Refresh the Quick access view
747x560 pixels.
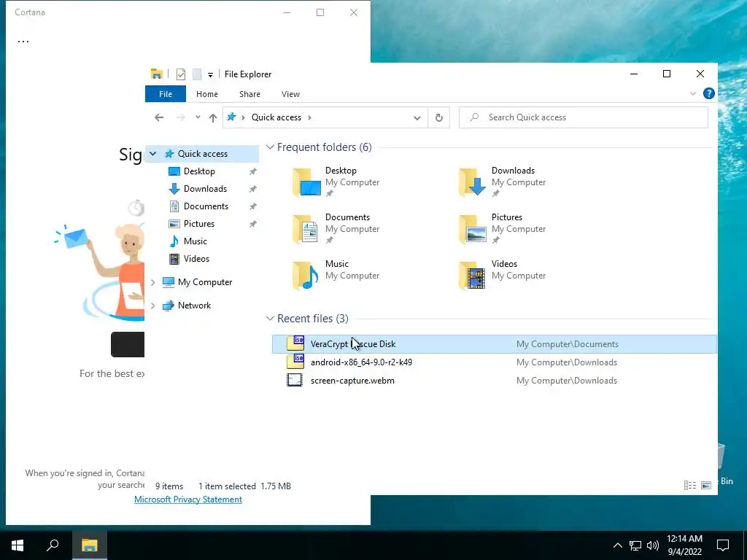point(438,117)
